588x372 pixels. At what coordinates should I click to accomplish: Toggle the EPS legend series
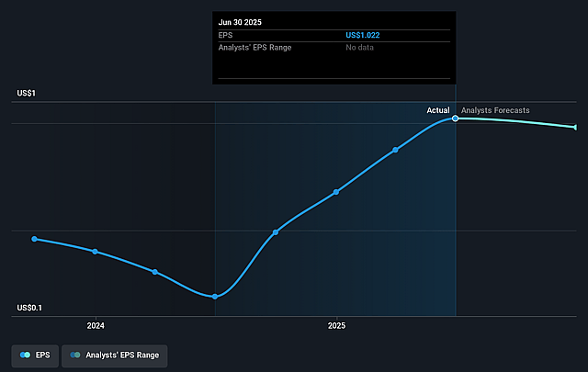point(35,355)
